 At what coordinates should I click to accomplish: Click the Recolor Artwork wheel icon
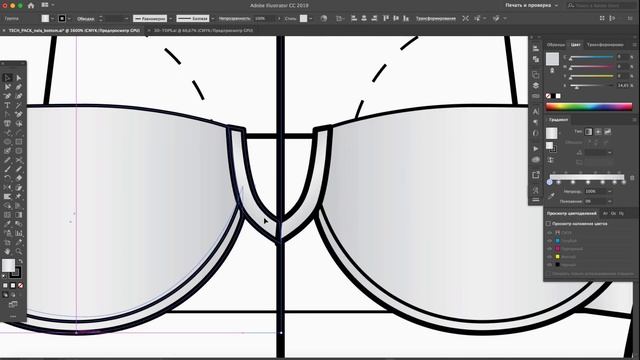[x=324, y=18]
